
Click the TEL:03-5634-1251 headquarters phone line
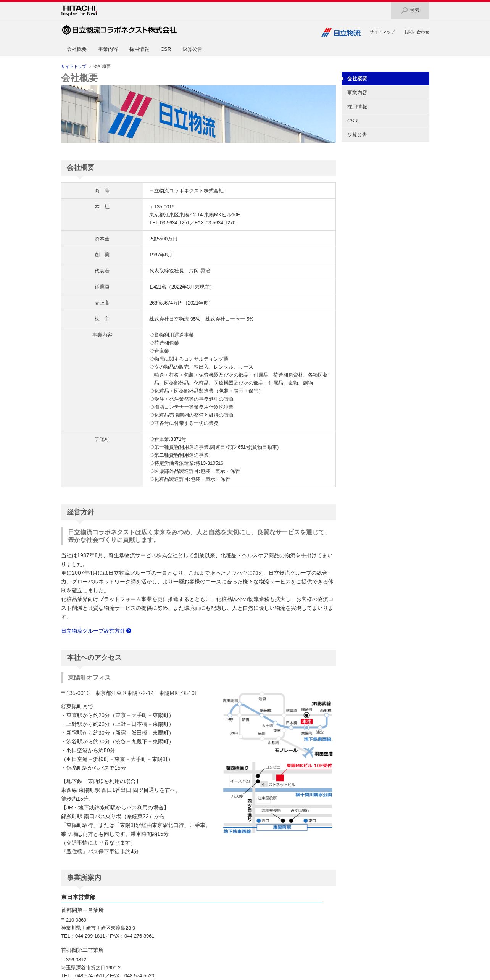click(192, 223)
